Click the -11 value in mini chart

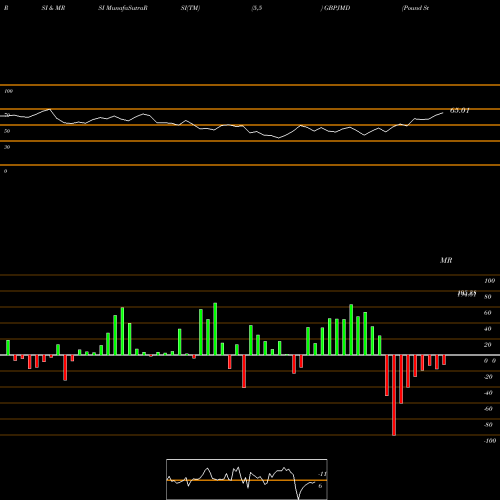tap(322, 474)
